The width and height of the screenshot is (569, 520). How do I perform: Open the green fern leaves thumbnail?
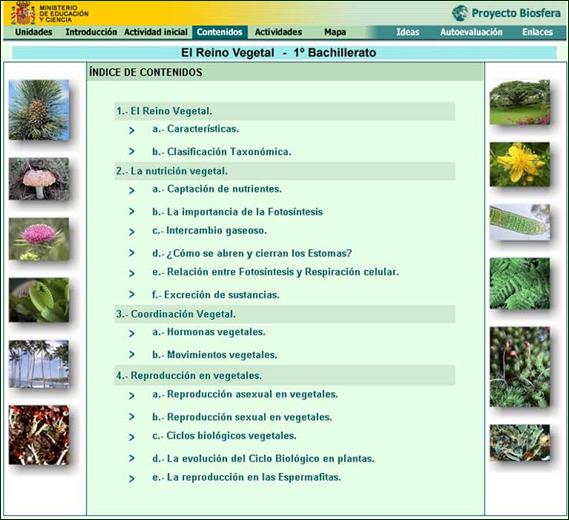pyautogui.click(x=520, y=283)
